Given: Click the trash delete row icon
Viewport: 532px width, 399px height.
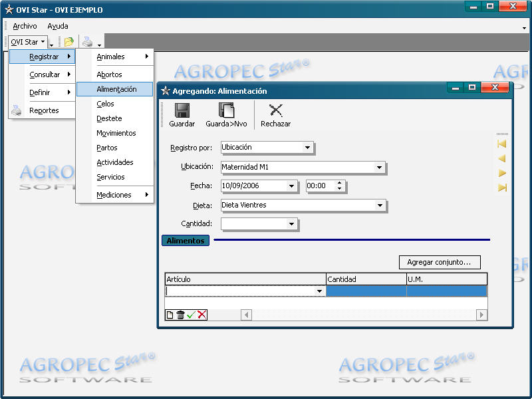Looking at the screenshot, I should [x=180, y=315].
